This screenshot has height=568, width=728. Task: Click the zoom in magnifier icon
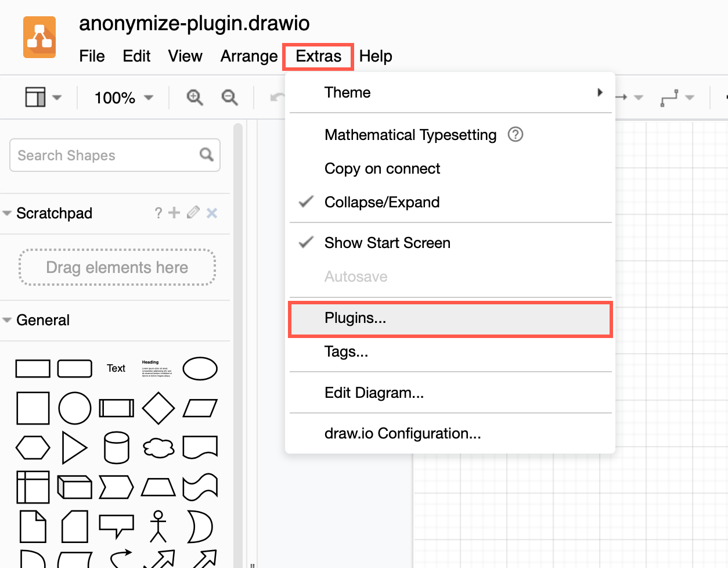tap(194, 98)
